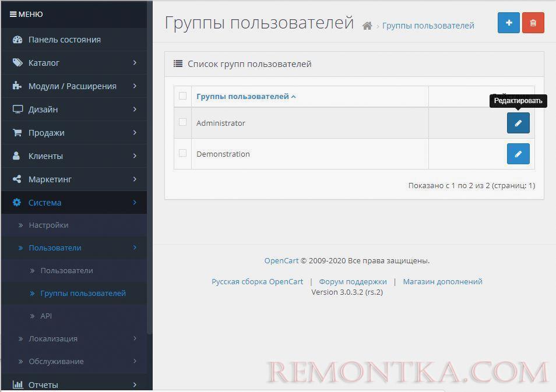Open the API submenu item
Viewport: 556px width, 392px height.
74,316
